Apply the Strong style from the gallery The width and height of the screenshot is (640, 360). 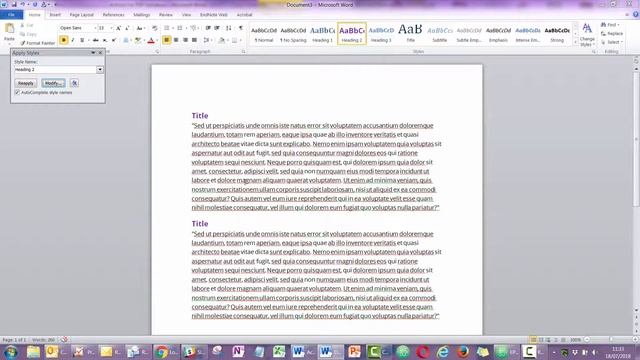(557, 34)
